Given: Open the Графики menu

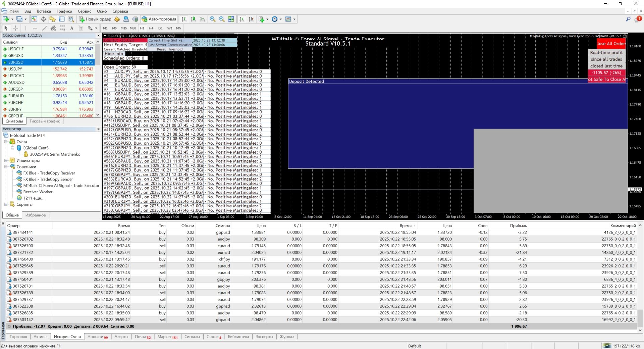Looking at the screenshot, I should tap(64, 11).
